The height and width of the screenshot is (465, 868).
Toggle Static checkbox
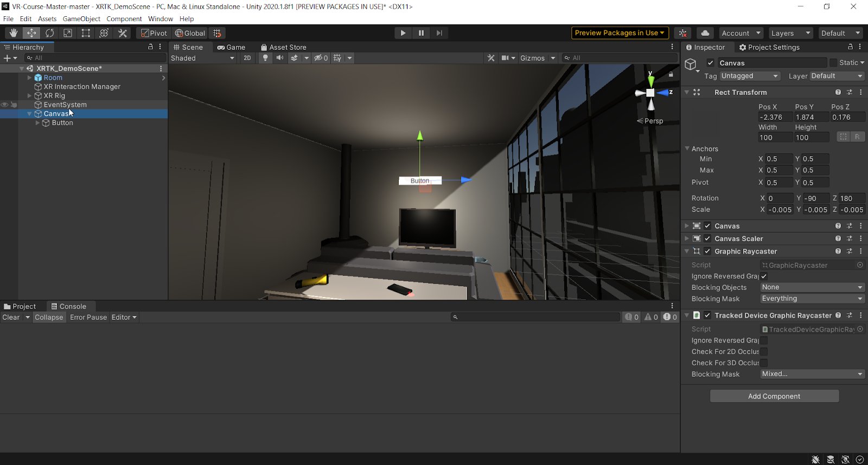[x=833, y=63]
